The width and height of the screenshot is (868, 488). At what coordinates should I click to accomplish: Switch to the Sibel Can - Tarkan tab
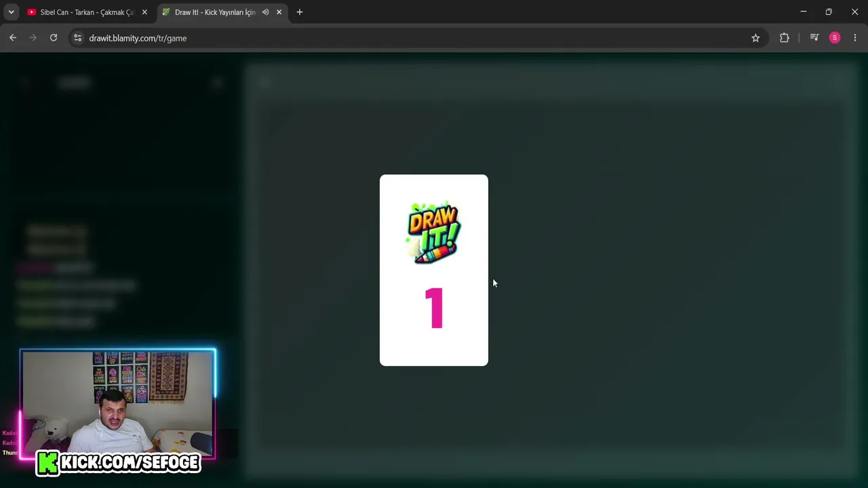pos(86,12)
